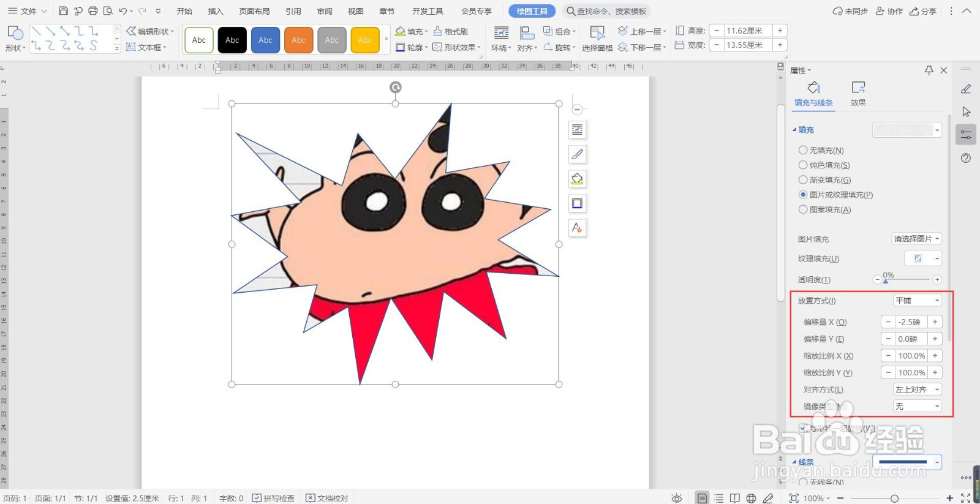The width and height of the screenshot is (980, 504).
Task: Open the 开始 ribbon tab
Action: [x=184, y=11]
